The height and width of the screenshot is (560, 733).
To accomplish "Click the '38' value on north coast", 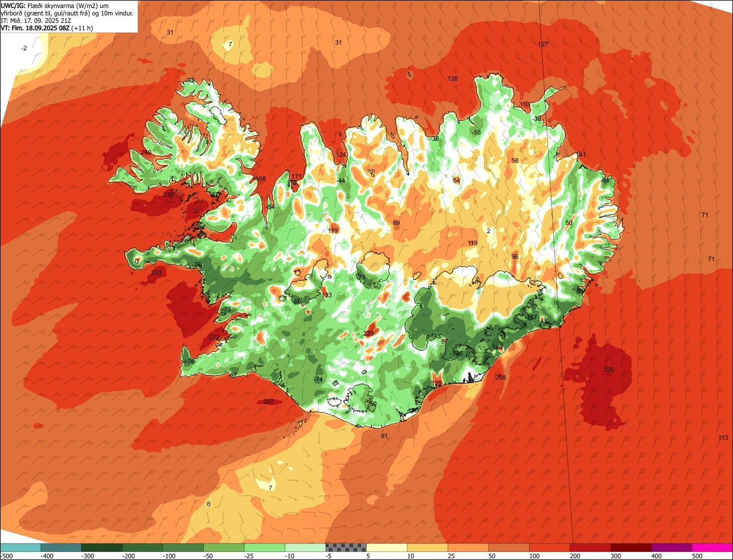I will tap(436, 139).
